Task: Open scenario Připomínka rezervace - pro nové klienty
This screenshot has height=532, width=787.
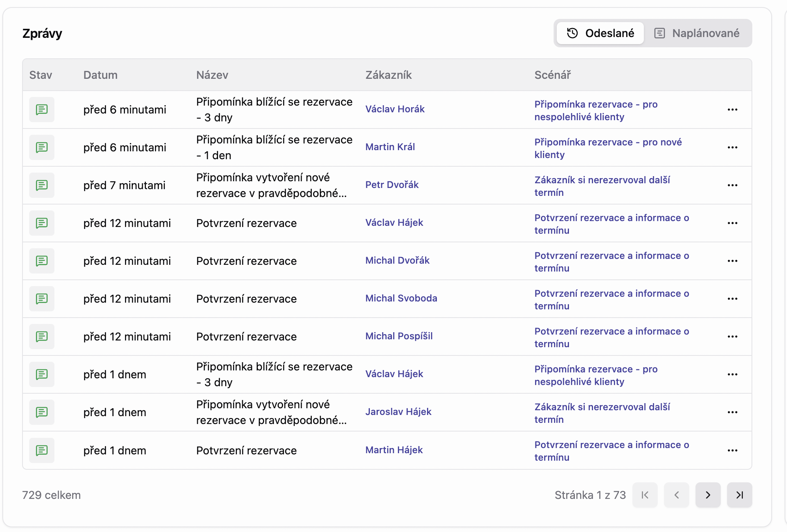Action: coord(608,148)
